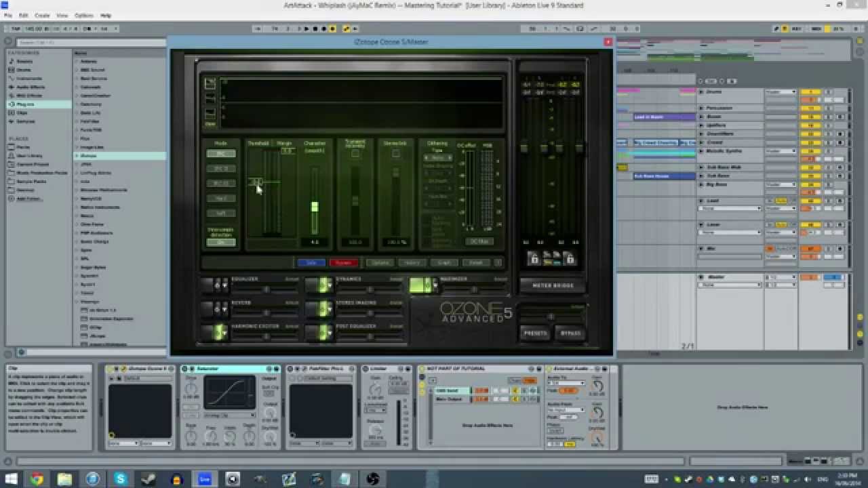
Task: Select Audio Effects category in browser
Action: click(31, 87)
